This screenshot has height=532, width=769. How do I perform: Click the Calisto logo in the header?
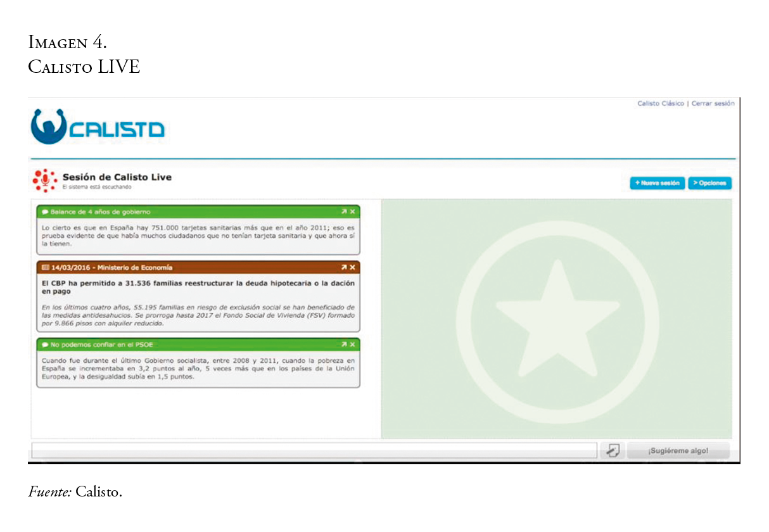[x=98, y=127]
